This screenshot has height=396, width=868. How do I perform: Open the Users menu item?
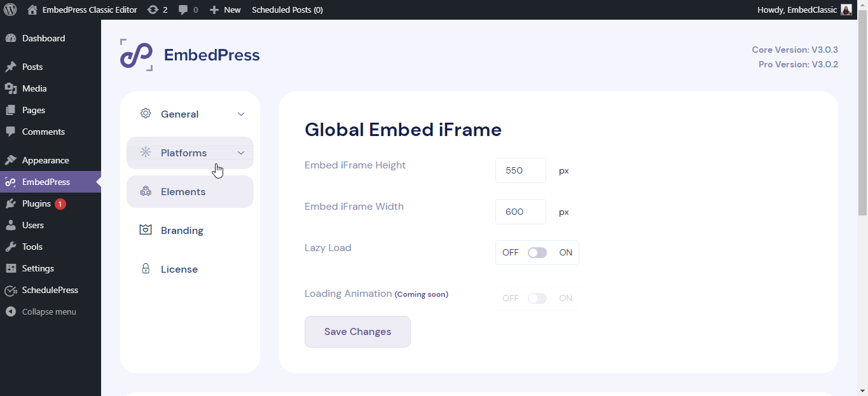click(50, 225)
